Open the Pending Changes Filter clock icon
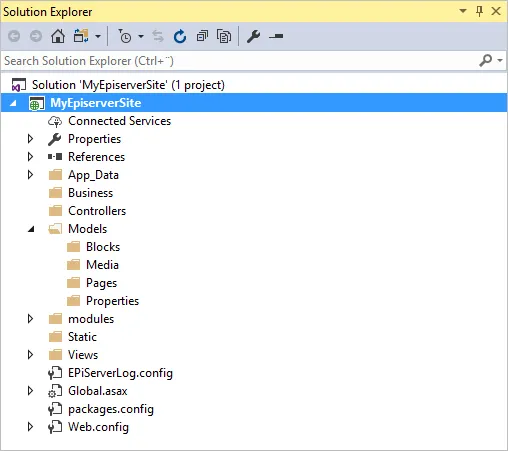This screenshot has height=451, width=508. click(125, 36)
